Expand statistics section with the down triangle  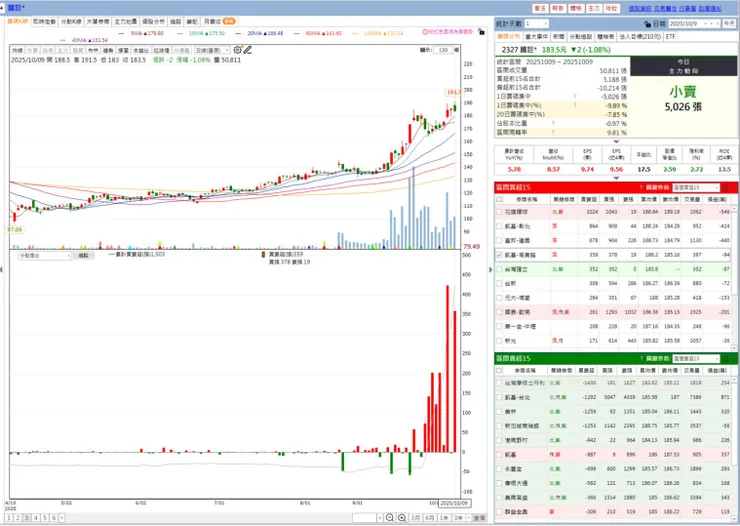point(616,142)
